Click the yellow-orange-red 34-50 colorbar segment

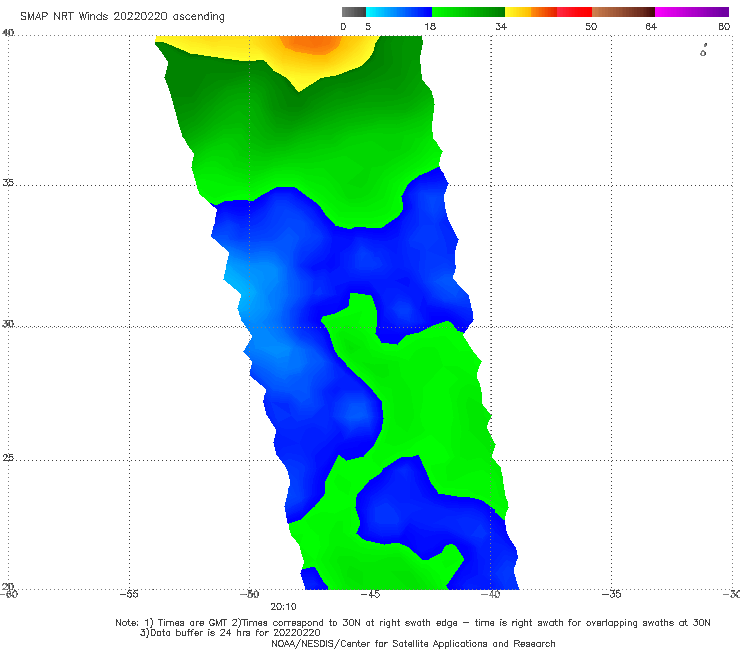tap(548, 12)
